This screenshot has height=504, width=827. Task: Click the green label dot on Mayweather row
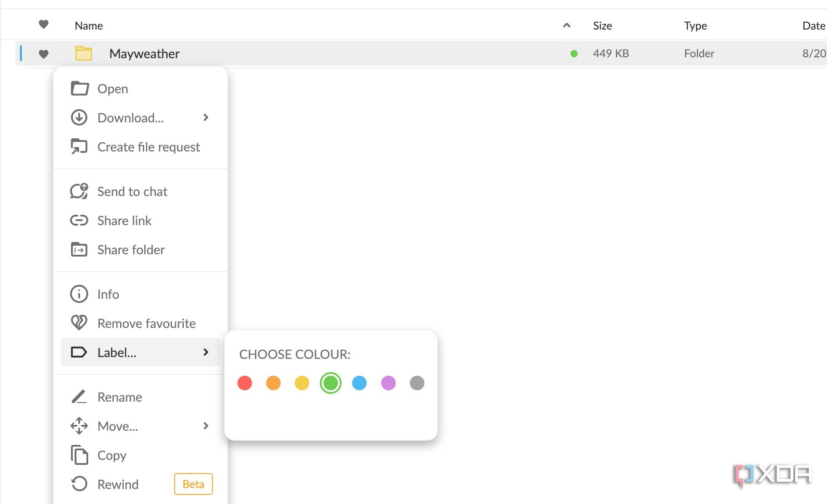pos(574,54)
